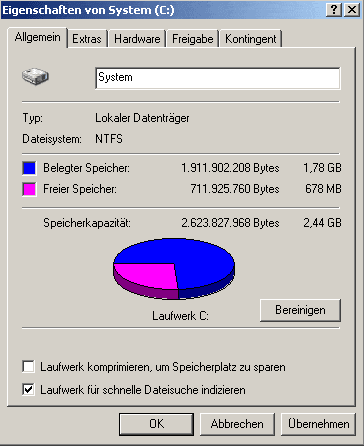Click the hard drive icon beside the name field
The height and width of the screenshot is (446, 364).
(x=35, y=76)
